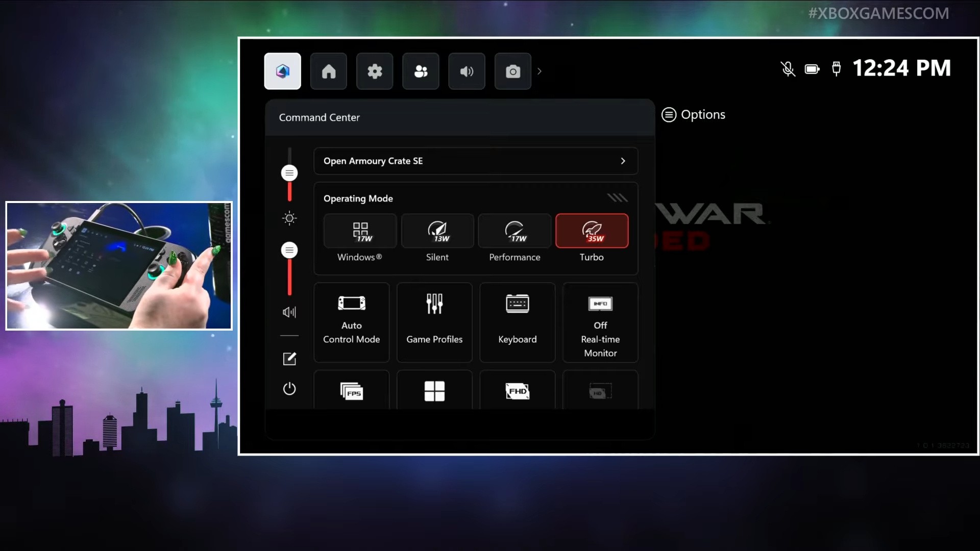980x551 pixels.
Task: Switch to Silent operating mode
Action: (x=437, y=231)
